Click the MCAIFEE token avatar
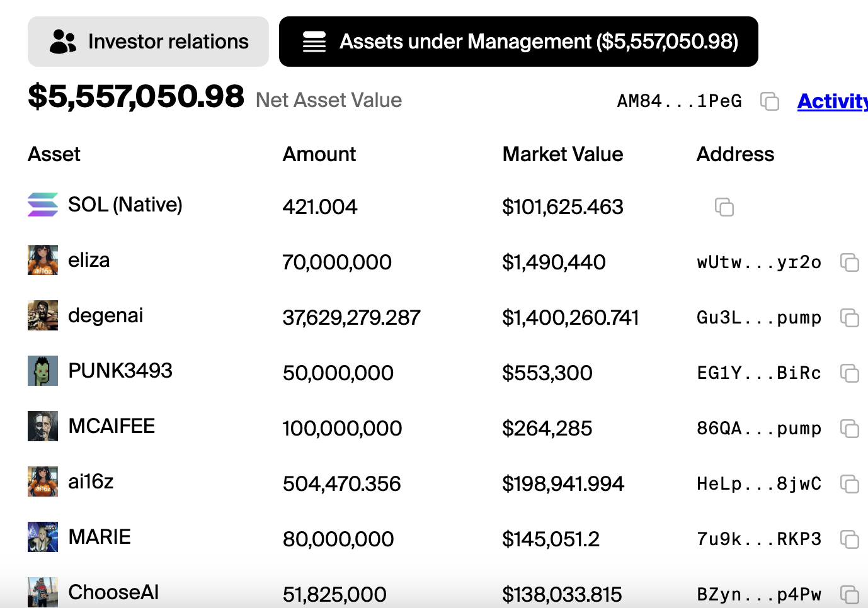Image resolution: width=868 pixels, height=608 pixels. coord(43,426)
